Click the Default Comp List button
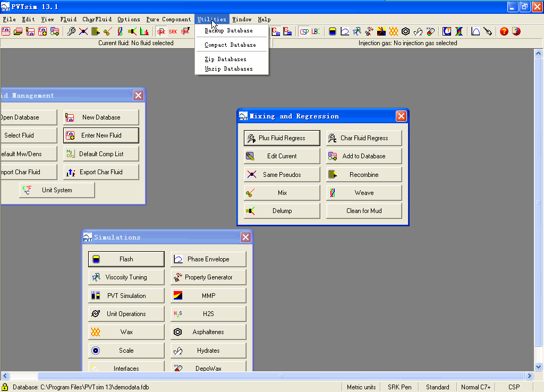The image size is (544, 392). 101,154
